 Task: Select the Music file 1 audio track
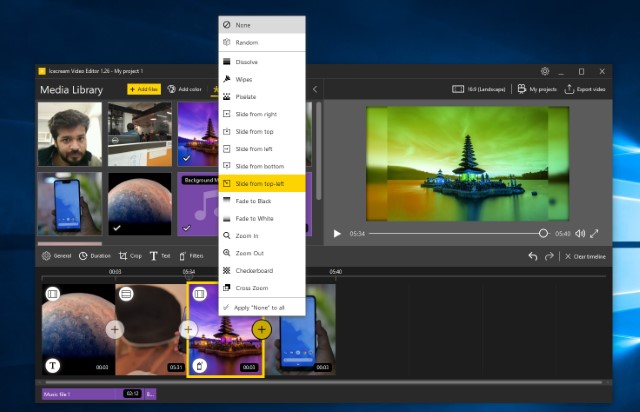coord(93,394)
